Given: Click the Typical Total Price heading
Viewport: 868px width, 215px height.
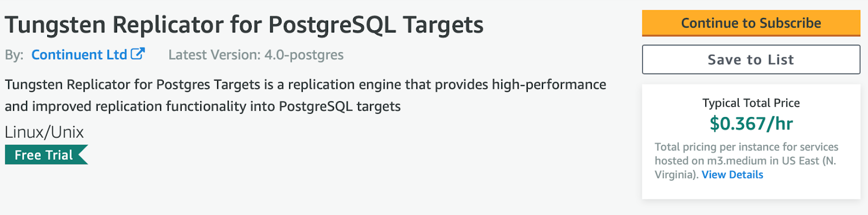Looking at the screenshot, I should (751, 103).
